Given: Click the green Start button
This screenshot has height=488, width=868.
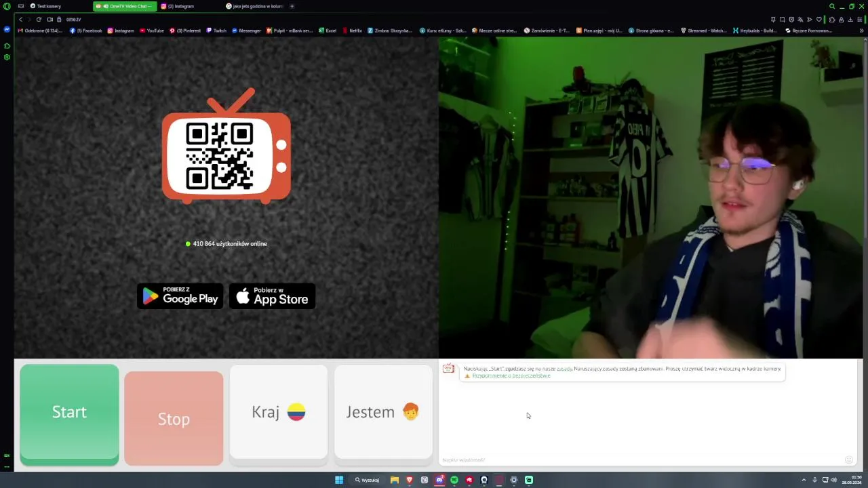Looking at the screenshot, I should 69,414.
